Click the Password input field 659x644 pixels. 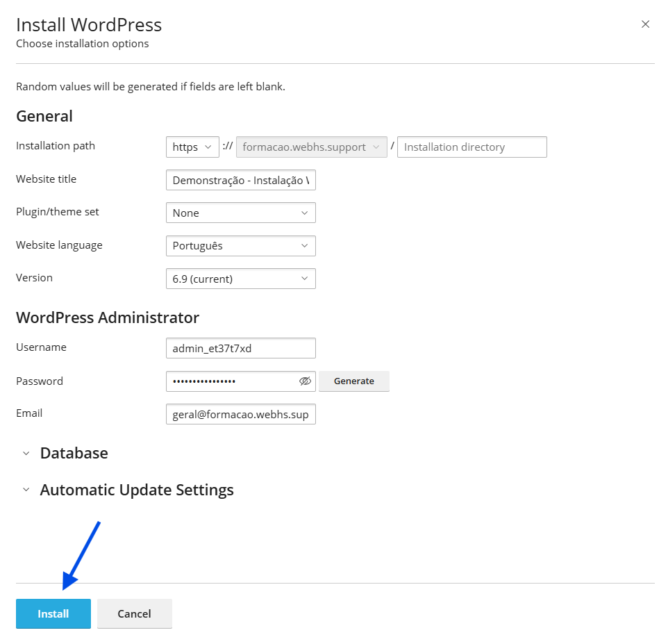pos(233,381)
